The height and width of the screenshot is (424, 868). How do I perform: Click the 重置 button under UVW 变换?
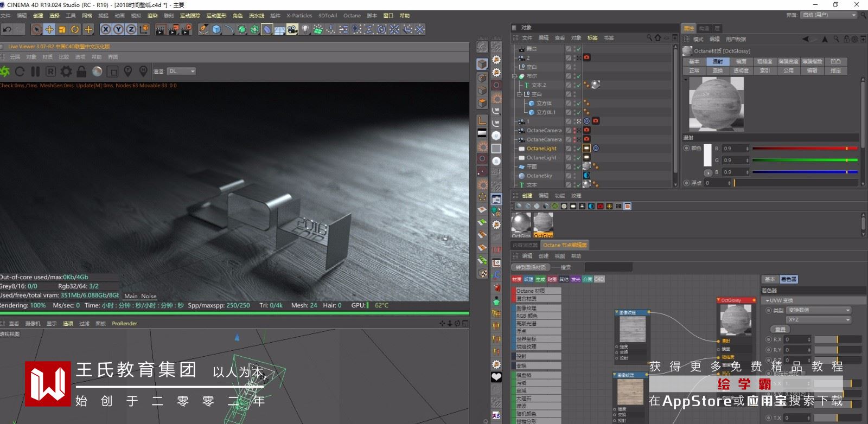pyautogui.click(x=780, y=329)
